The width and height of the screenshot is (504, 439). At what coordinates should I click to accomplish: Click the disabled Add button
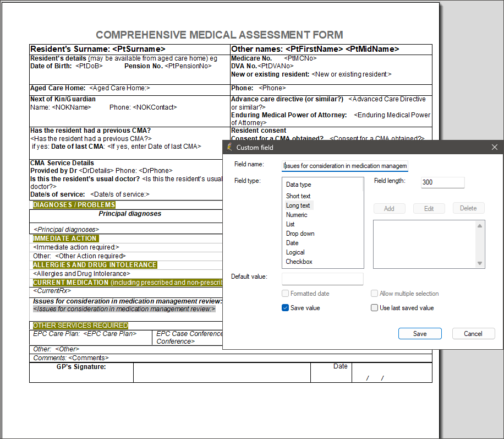point(389,208)
